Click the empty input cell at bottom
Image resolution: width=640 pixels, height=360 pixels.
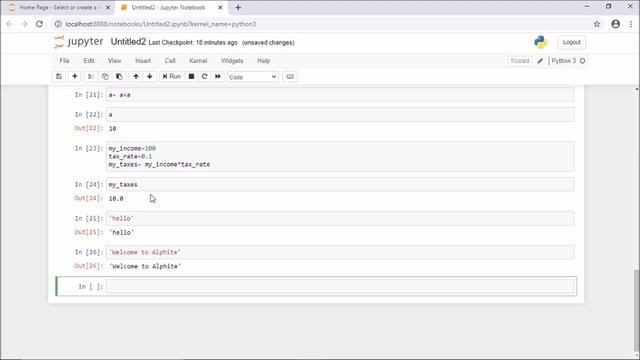point(340,286)
